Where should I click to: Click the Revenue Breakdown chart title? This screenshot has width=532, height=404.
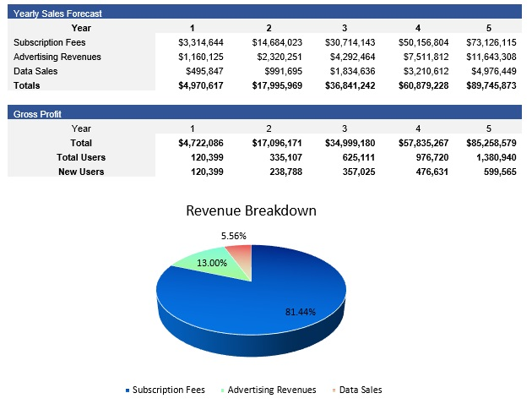pos(251,210)
